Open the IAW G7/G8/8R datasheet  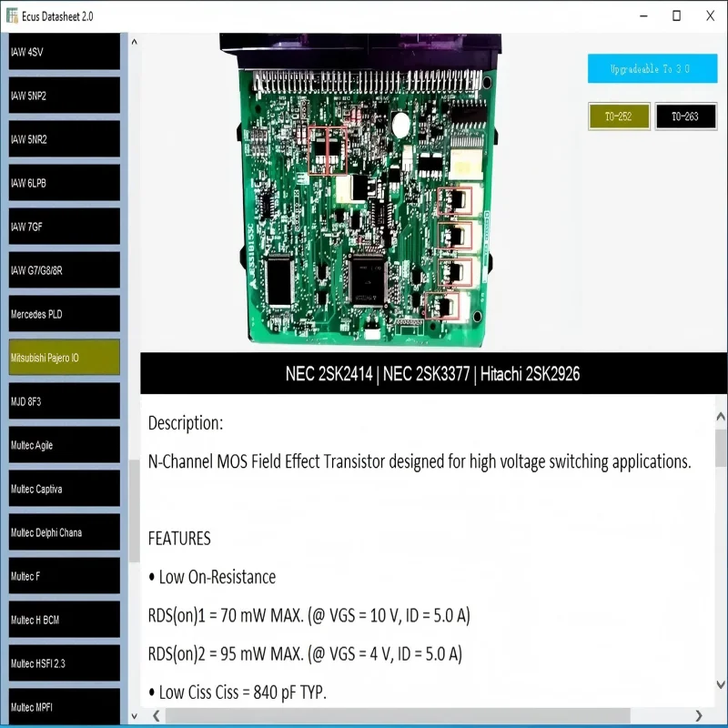[62, 270]
